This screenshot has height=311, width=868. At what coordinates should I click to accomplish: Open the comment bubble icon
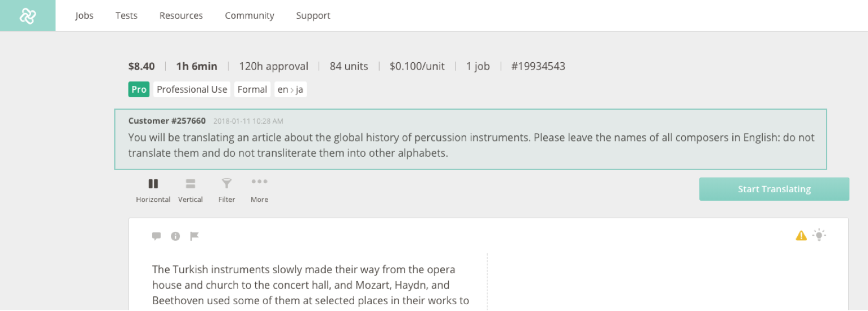157,236
